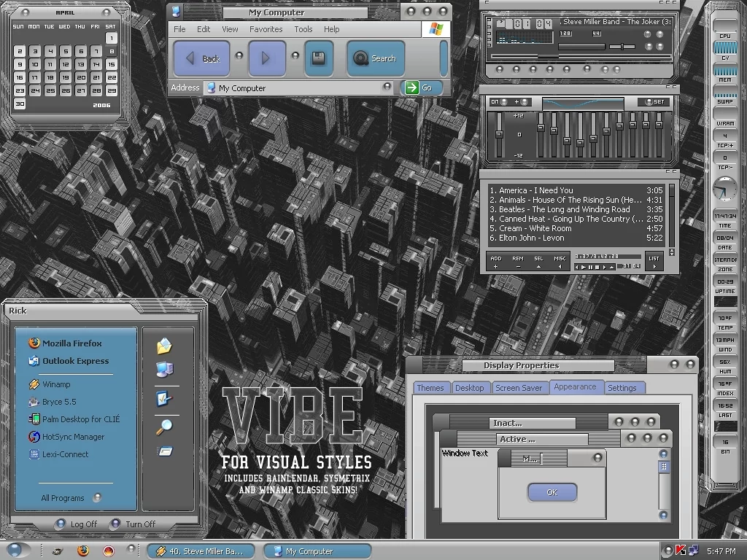Toggle the Winamp equalizer ON button

(x=495, y=102)
